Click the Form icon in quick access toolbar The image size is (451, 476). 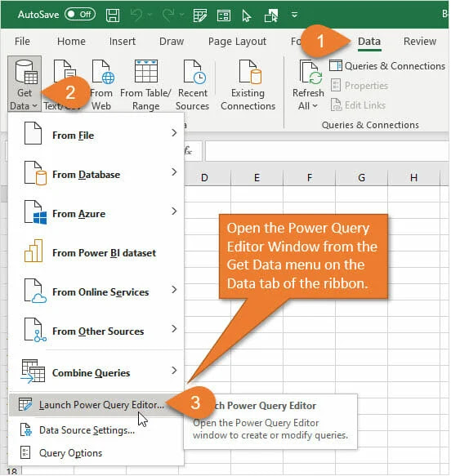pyautogui.click(x=224, y=16)
